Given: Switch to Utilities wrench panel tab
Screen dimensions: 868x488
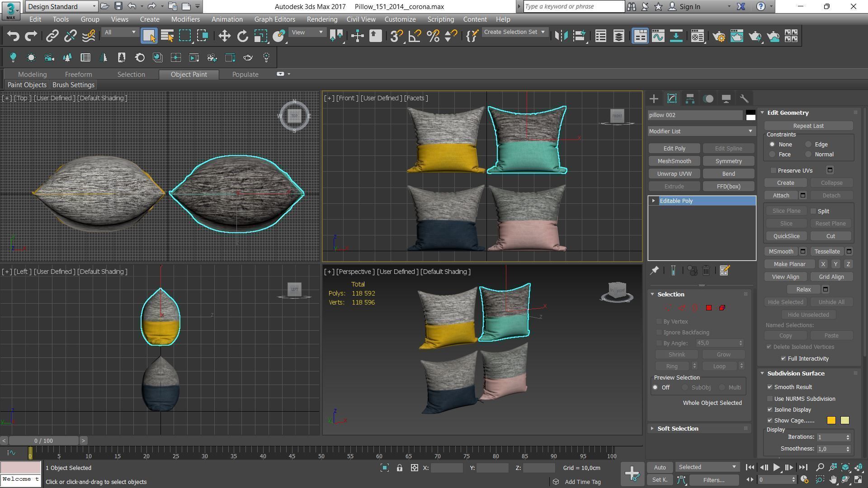Looking at the screenshot, I should tap(744, 99).
